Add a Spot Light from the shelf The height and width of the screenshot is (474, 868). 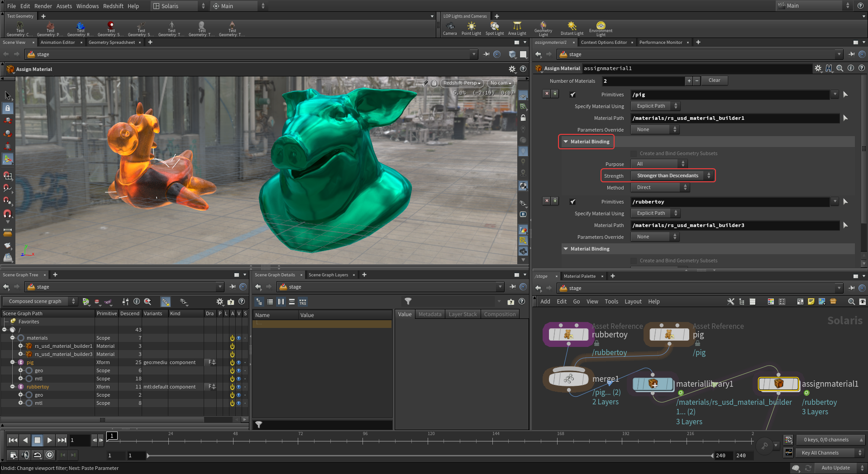494,28
